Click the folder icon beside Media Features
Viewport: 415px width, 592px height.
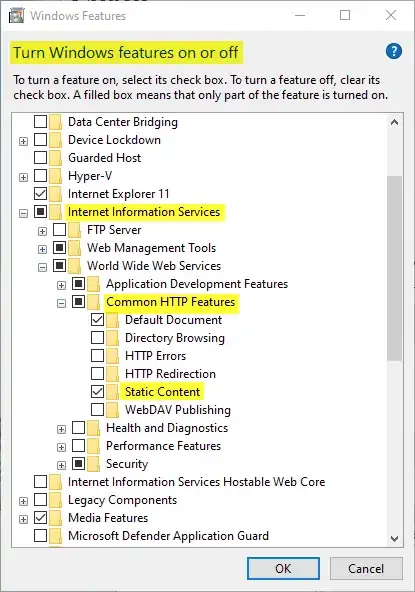(x=56, y=518)
